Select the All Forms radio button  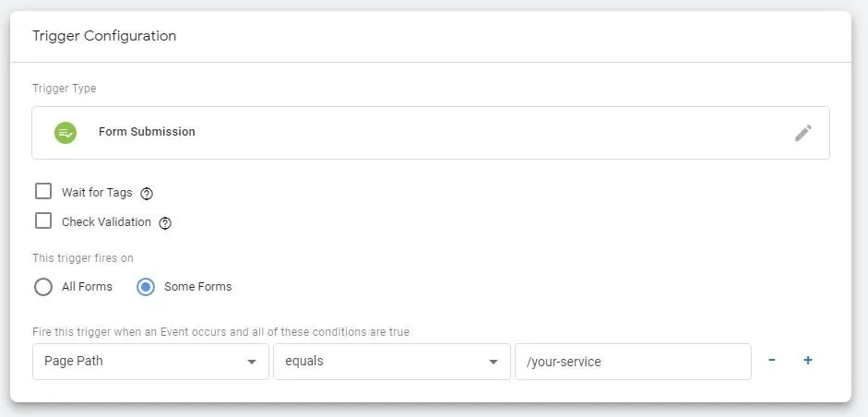(43, 287)
